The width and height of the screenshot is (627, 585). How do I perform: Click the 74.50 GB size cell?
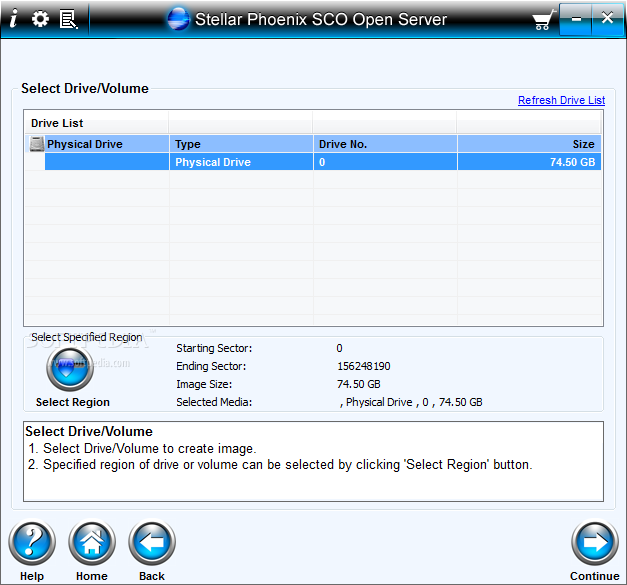529,162
